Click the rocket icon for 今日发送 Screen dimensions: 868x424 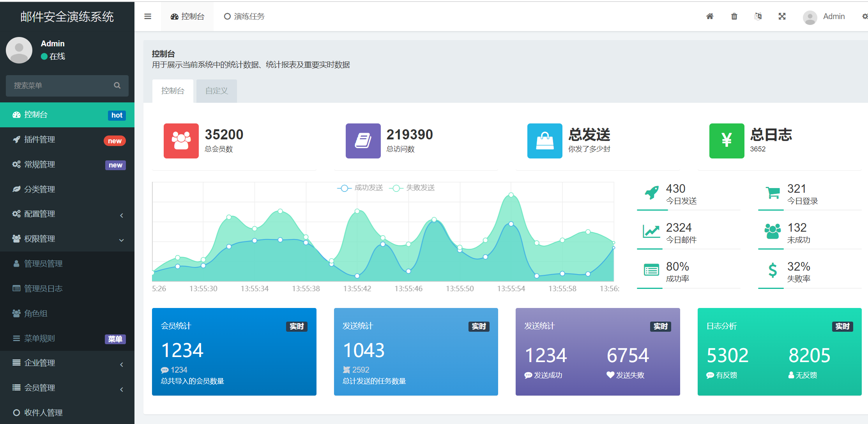click(x=652, y=192)
